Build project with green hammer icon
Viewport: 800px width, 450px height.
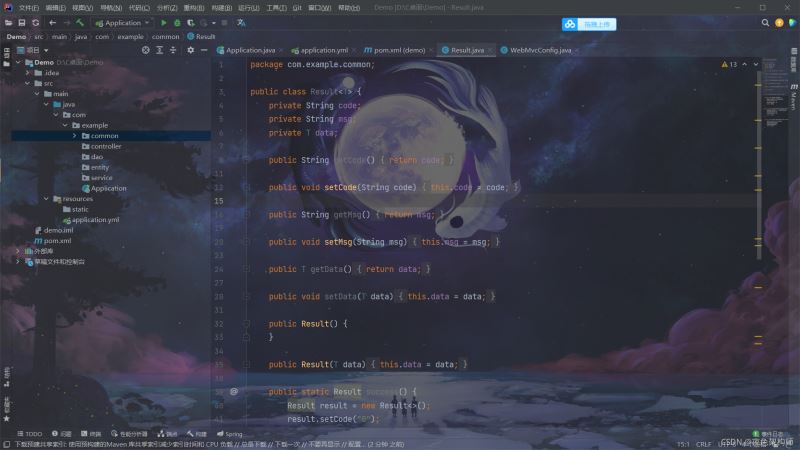coord(80,23)
